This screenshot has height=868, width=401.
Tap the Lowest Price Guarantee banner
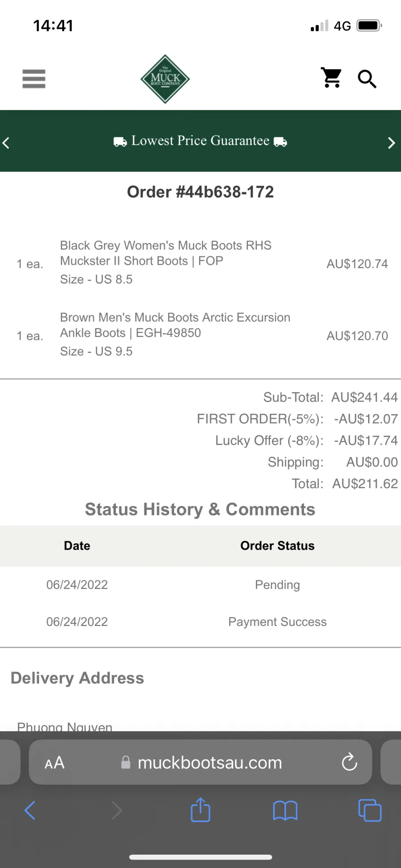point(200,141)
